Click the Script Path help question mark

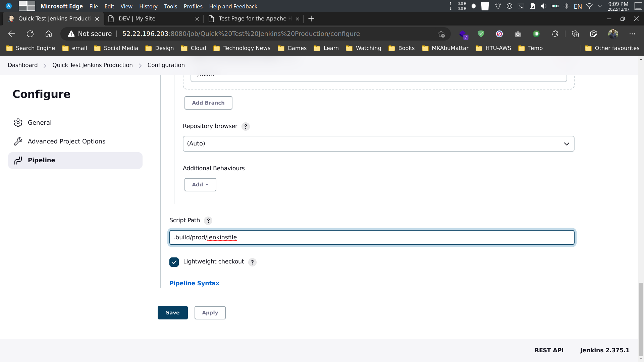208,221
